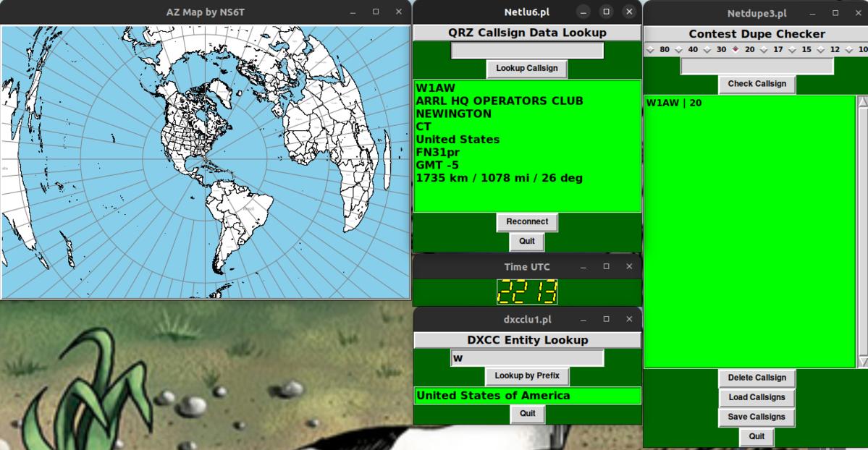Click the DXCC prefix input containing W
The image size is (868, 450).
(x=527, y=358)
